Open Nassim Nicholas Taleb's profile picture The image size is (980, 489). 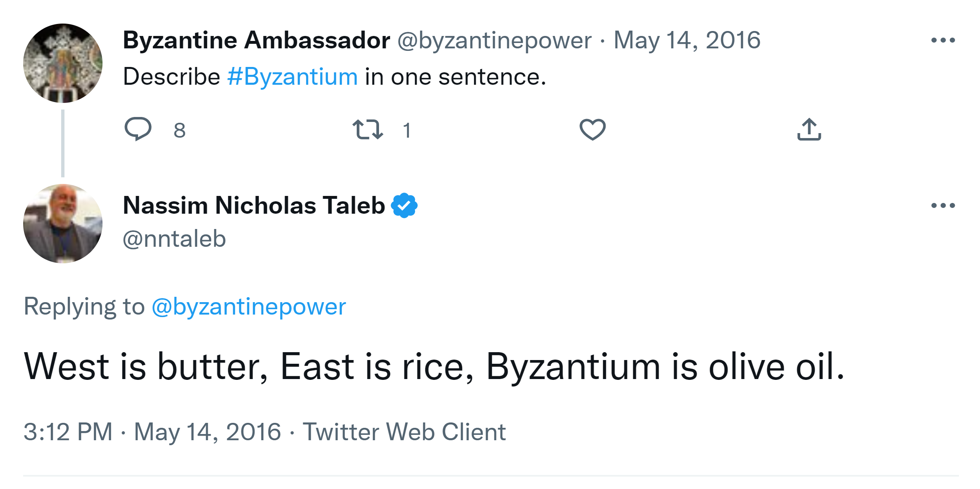click(63, 224)
